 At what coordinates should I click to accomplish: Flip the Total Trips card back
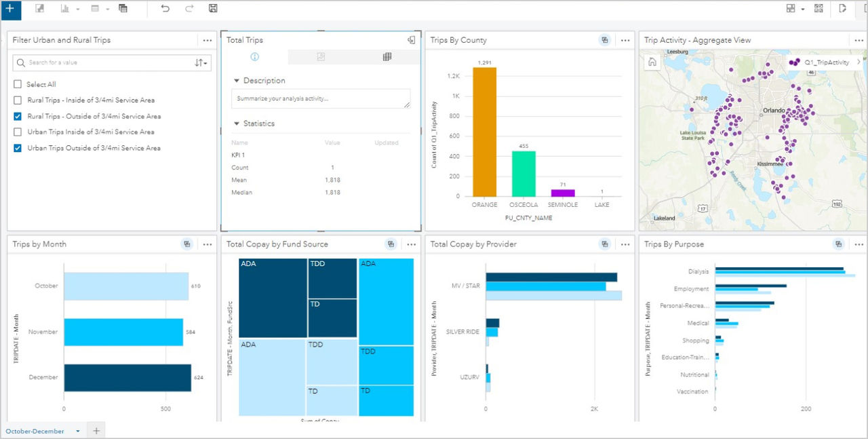[411, 40]
